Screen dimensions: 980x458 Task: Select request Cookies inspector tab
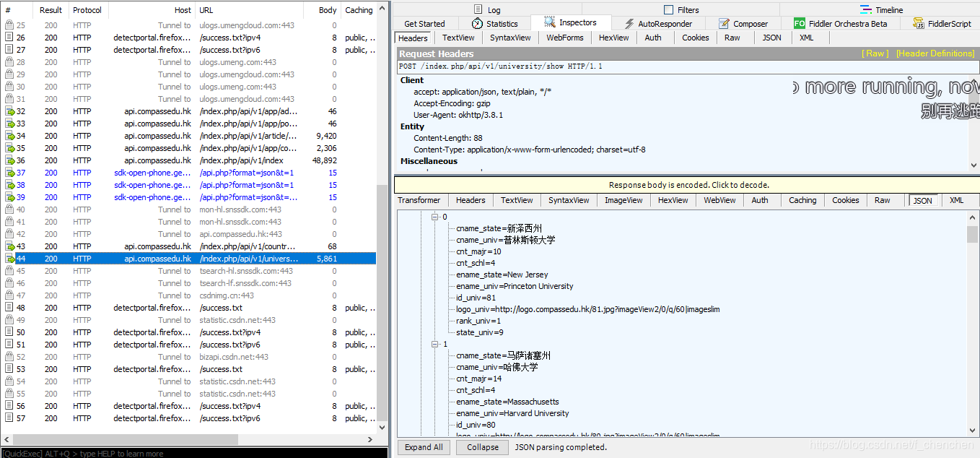[x=695, y=38]
